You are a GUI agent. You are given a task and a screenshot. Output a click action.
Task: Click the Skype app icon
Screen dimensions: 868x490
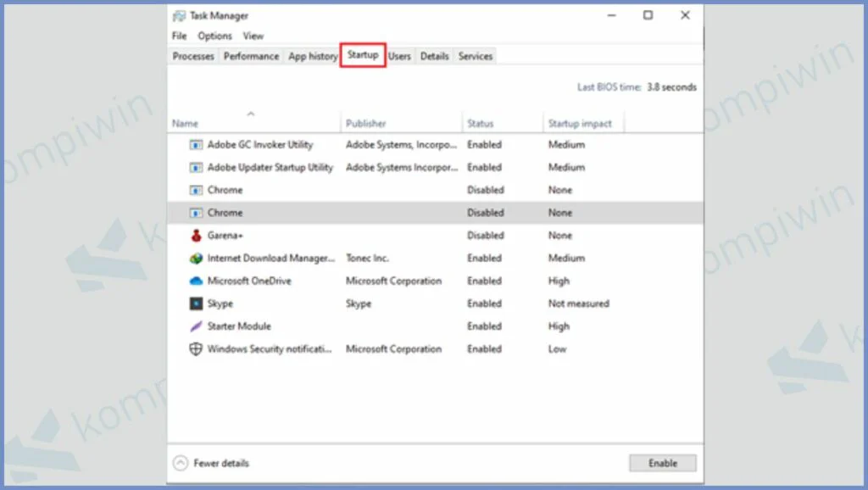(x=196, y=303)
